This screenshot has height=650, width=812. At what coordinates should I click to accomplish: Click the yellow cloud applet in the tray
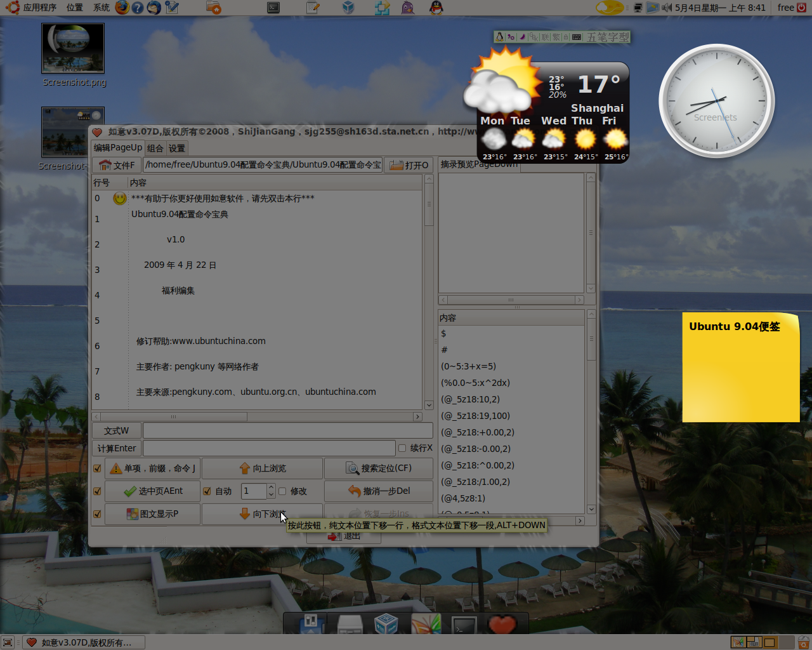[610, 8]
